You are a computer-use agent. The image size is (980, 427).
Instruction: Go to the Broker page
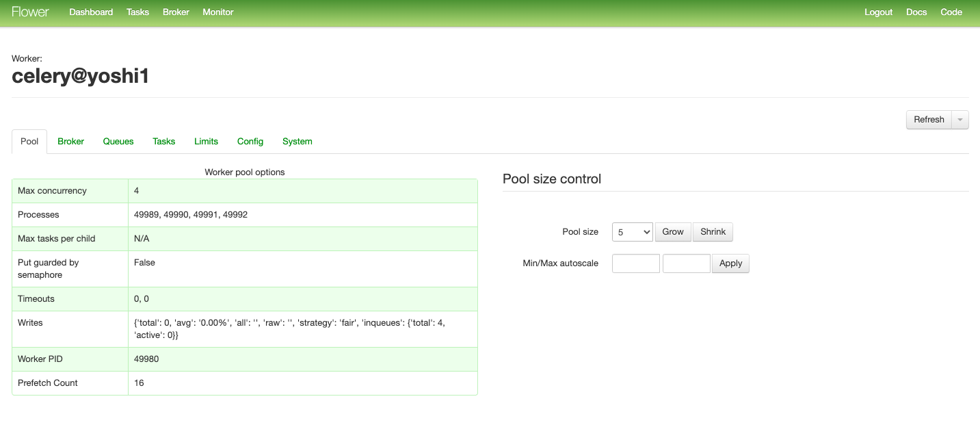(x=176, y=12)
